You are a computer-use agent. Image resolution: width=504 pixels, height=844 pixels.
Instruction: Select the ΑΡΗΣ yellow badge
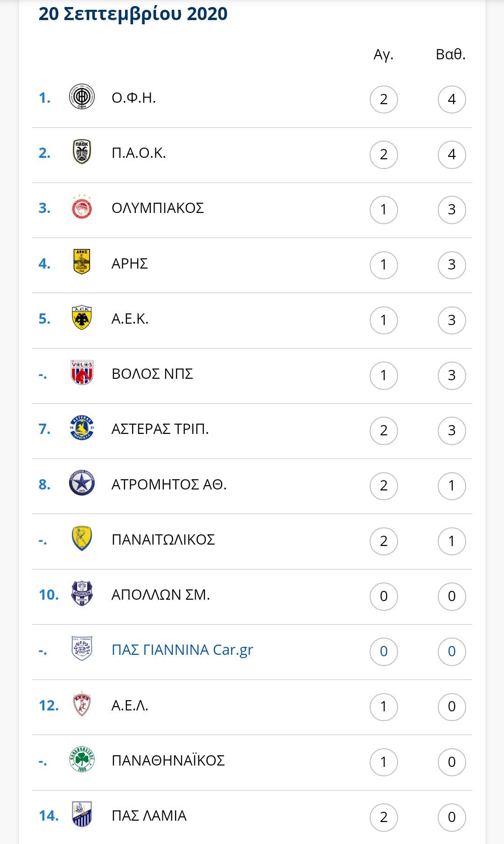click(82, 262)
